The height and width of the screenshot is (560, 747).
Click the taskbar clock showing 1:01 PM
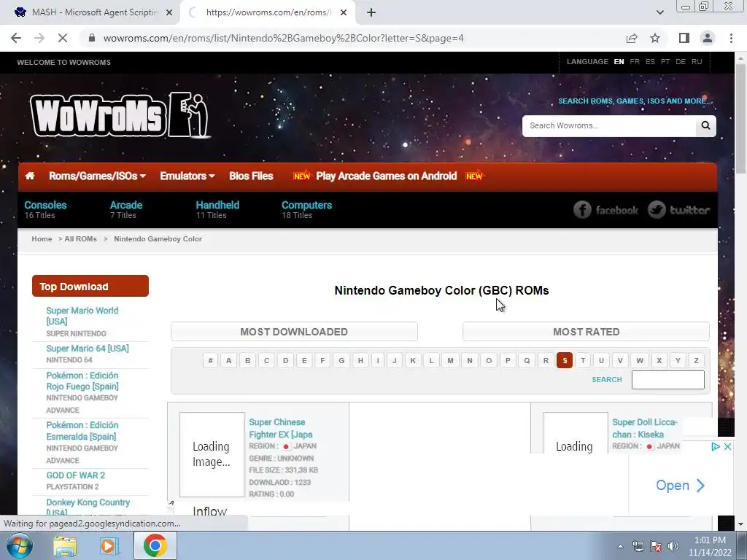tap(709, 546)
